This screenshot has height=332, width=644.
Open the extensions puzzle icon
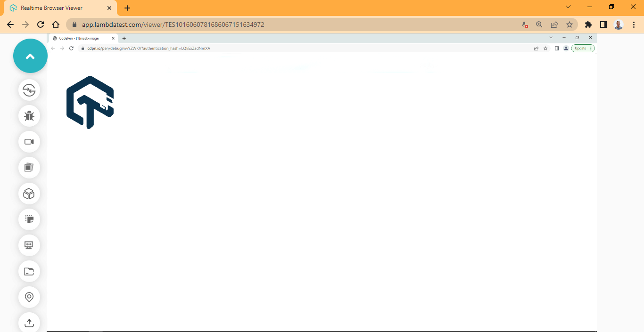click(x=588, y=24)
